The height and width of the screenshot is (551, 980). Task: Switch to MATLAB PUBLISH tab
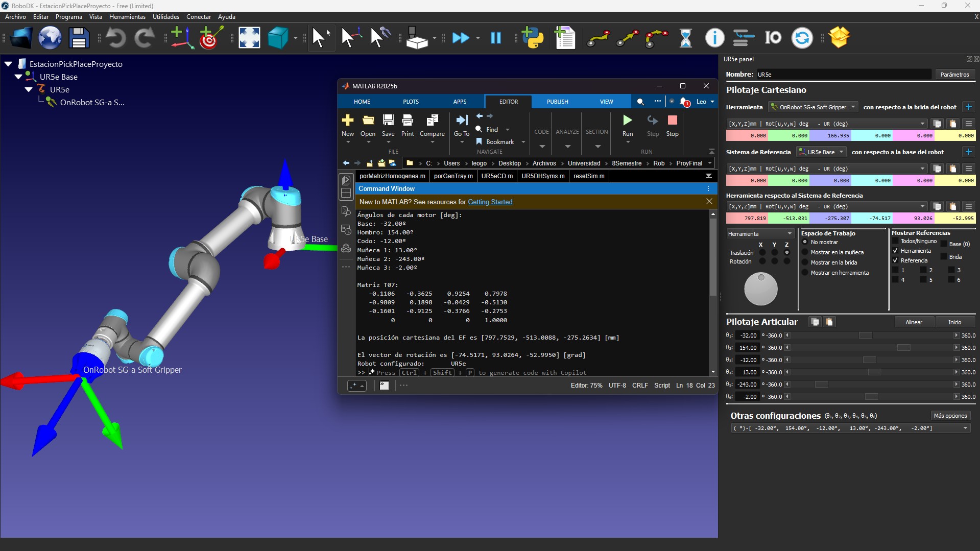click(557, 102)
